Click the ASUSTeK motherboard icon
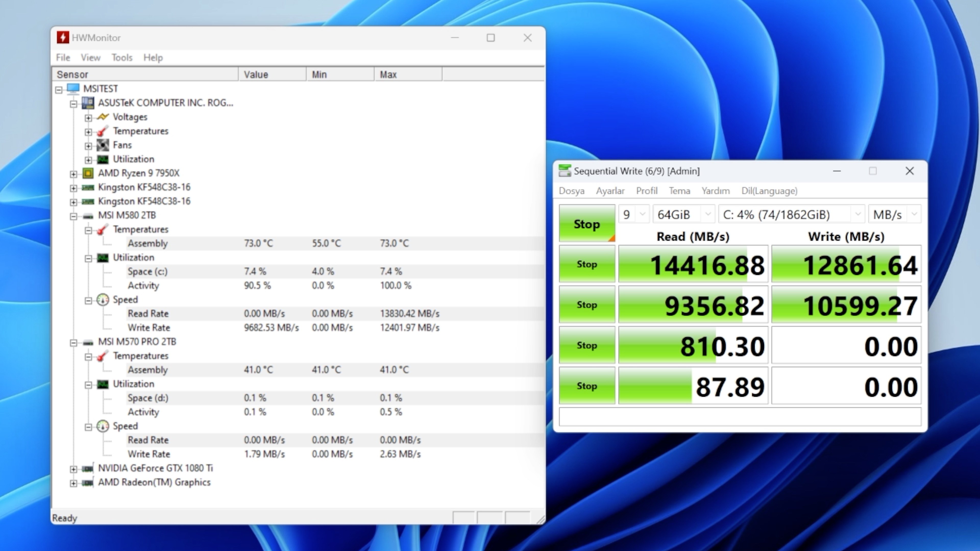Viewport: 980px width, 551px height. click(88, 103)
